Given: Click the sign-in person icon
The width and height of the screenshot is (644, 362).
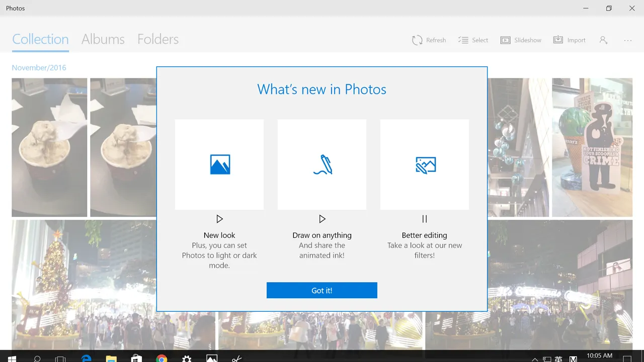Looking at the screenshot, I should (603, 40).
